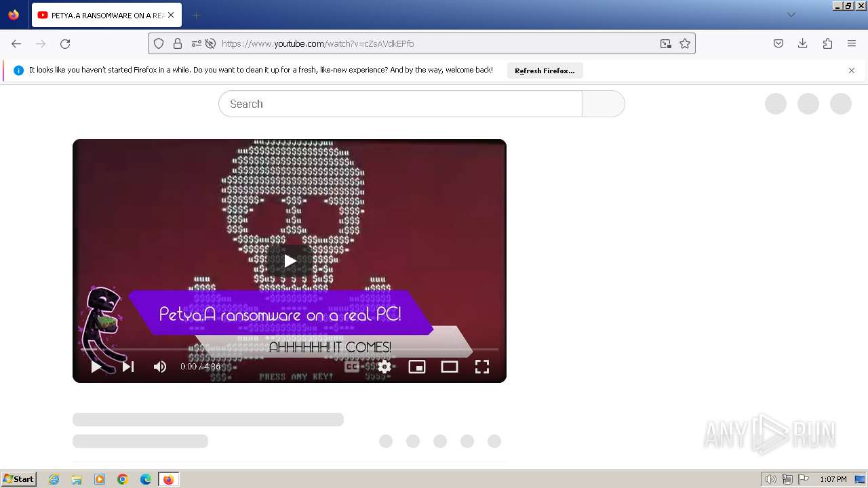Launch Microsoft Edge from the taskbar
This screenshot has width=868, height=488.
(146, 479)
